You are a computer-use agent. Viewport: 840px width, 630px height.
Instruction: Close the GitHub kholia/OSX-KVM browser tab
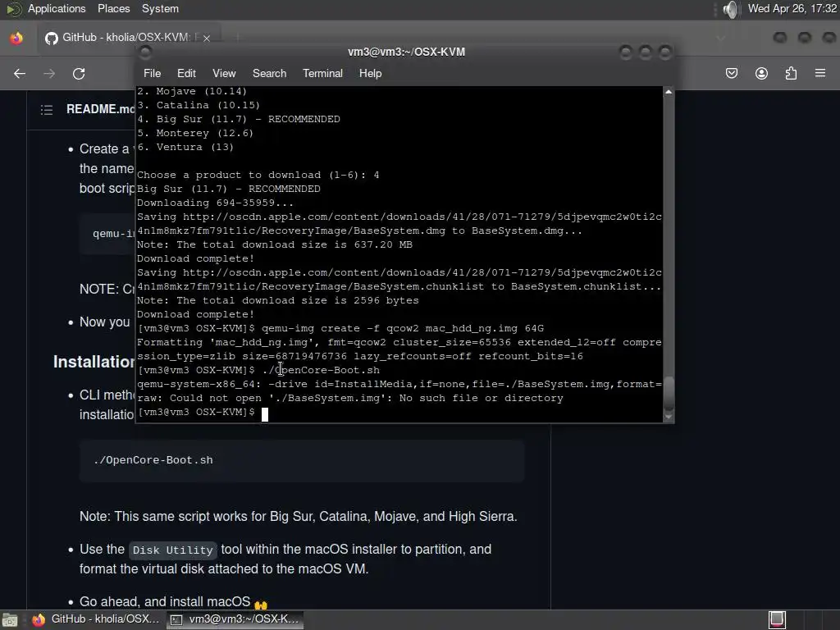(206, 38)
